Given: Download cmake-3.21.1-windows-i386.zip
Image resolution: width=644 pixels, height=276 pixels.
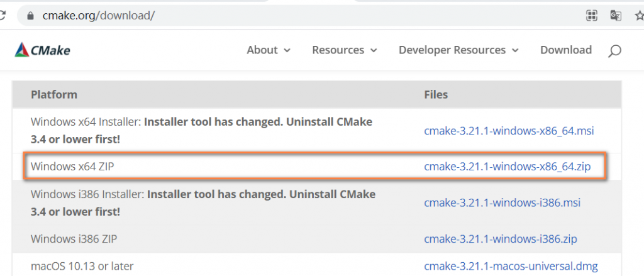Looking at the screenshot, I should coord(500,239).
